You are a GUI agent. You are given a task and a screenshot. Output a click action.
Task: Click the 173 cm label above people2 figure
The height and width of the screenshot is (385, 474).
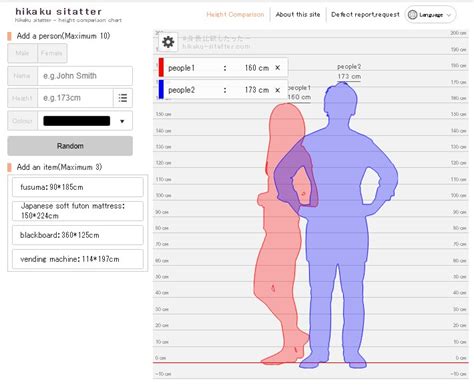[x=349, y=76]
